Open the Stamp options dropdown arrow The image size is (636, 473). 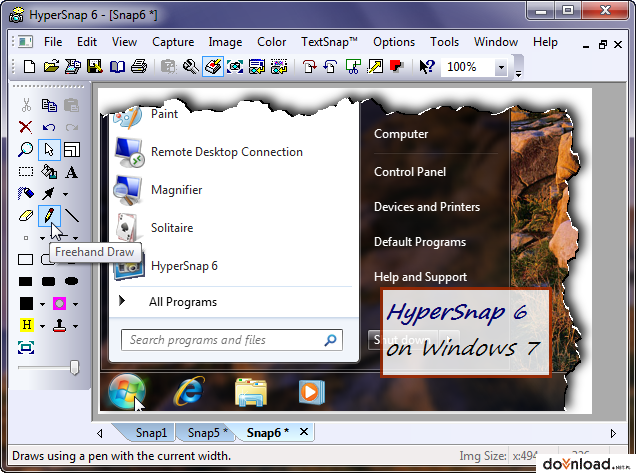(75, 326)
